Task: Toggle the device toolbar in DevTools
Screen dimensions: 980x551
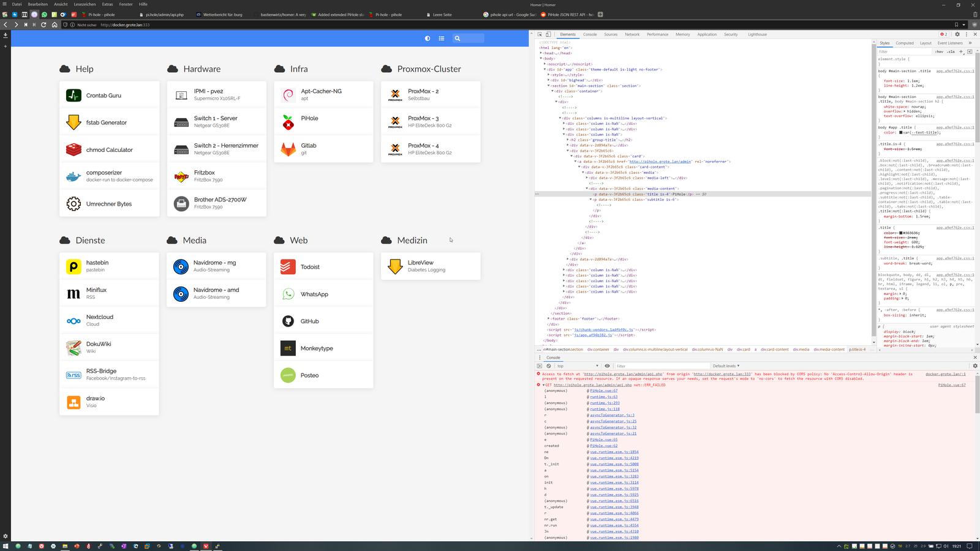Action: pyautogui.click(x=548, y=34)
